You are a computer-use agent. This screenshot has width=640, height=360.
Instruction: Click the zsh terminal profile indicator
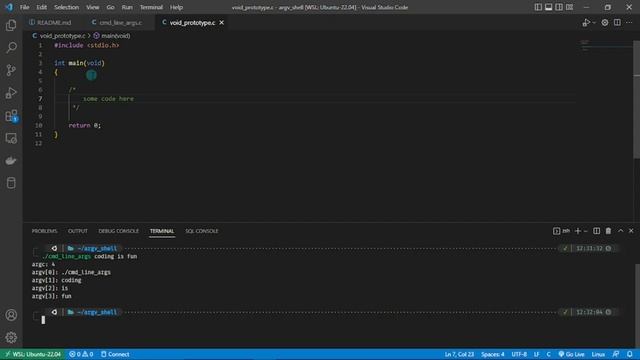pyautogui.click(x=562, y=231)
